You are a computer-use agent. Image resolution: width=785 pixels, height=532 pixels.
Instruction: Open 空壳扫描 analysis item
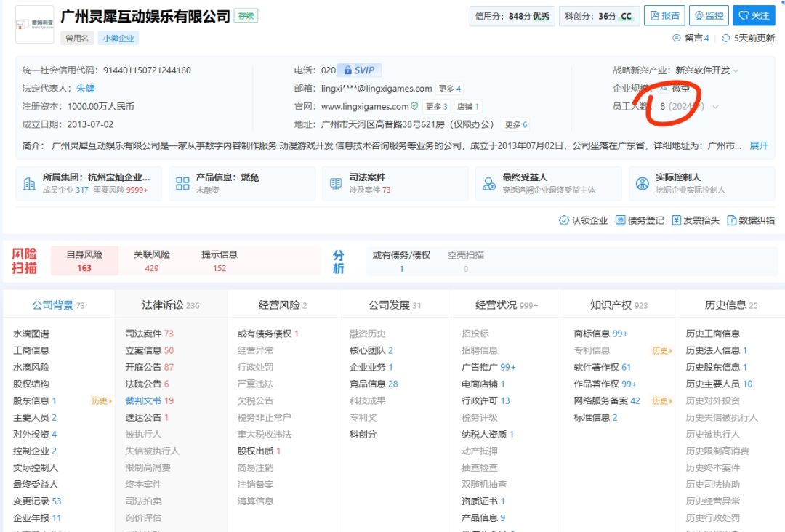pos(466,261)
